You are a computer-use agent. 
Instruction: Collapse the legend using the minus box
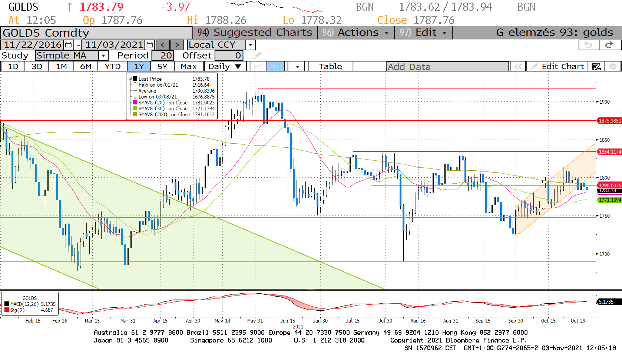coord(130,79)
